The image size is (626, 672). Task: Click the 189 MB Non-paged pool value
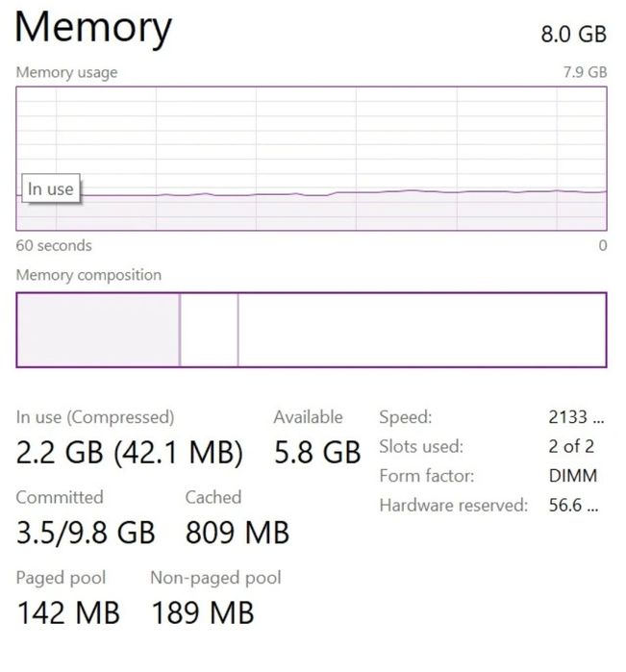pos(203,612)
